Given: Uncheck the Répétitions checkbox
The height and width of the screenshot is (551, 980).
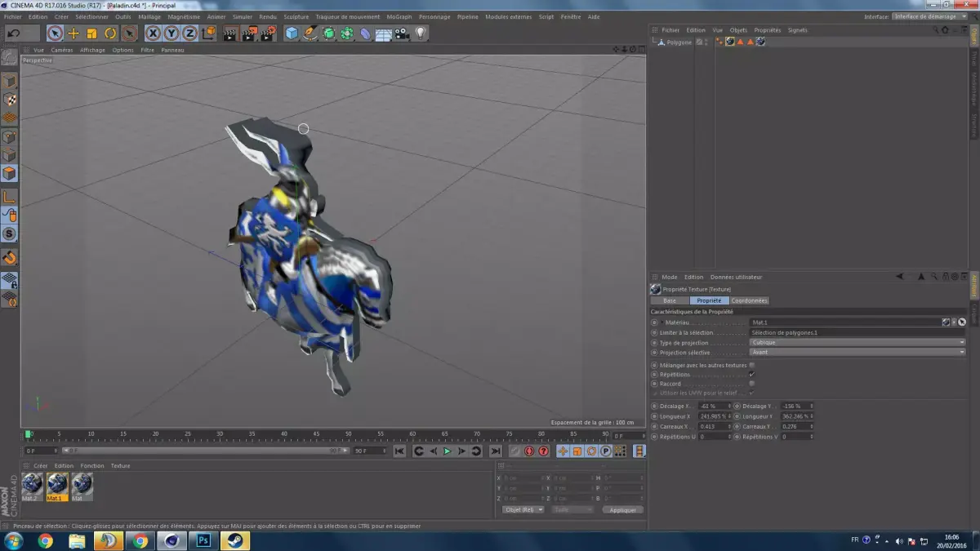Looking at the screenshot, I should [x=751, y=375].
